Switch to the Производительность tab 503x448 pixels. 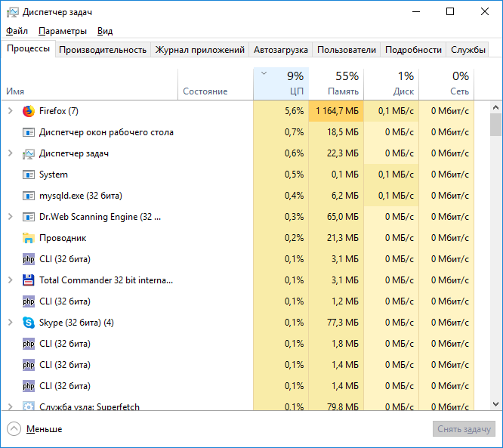(103, 50)
